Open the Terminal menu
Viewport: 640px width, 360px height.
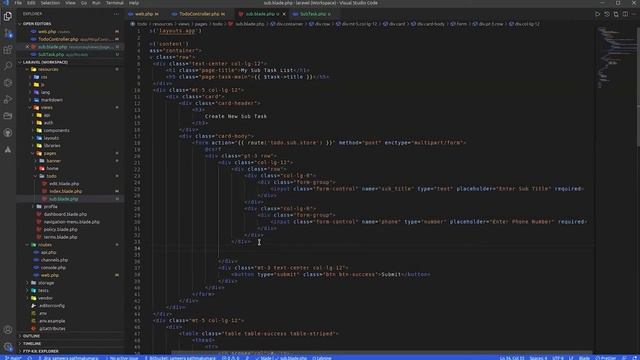click(x=115, y=3)
